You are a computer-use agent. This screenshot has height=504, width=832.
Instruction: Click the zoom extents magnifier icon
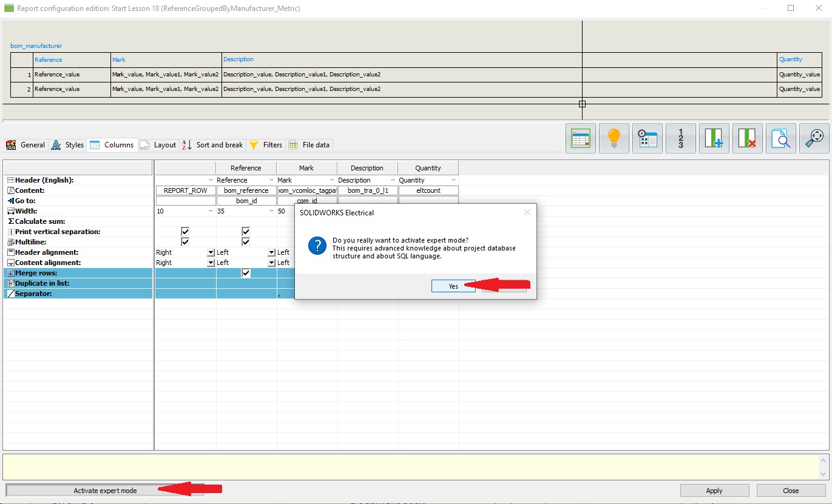click(814, 138)
